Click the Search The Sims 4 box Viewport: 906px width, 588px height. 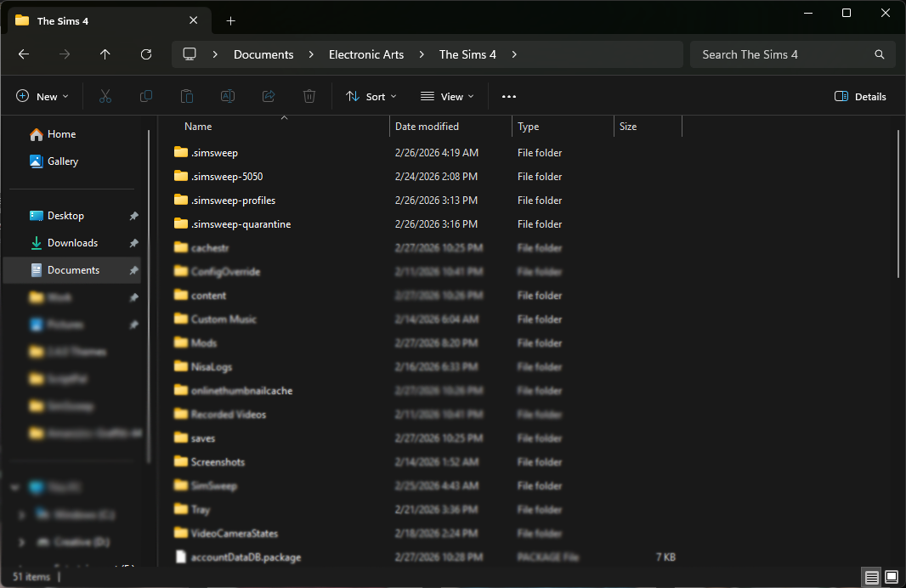tap(782, 54)
